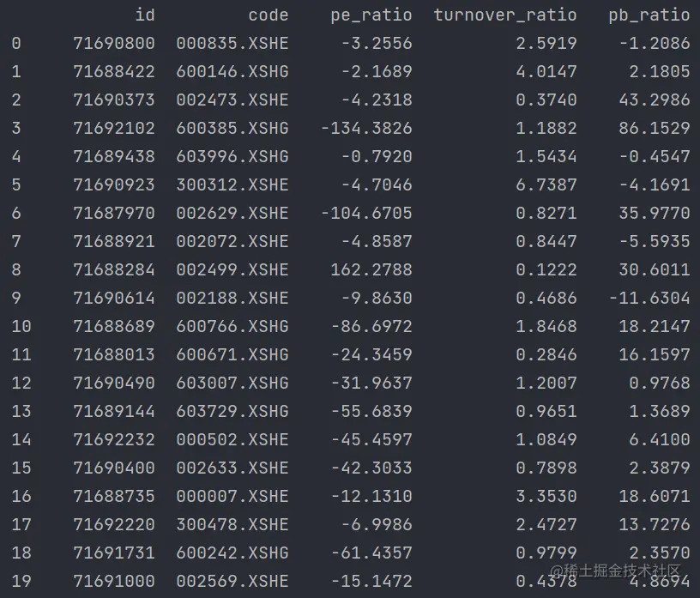700x598 pixels.
Task: Select code 600766.XSHG
Action: point(232,327)
